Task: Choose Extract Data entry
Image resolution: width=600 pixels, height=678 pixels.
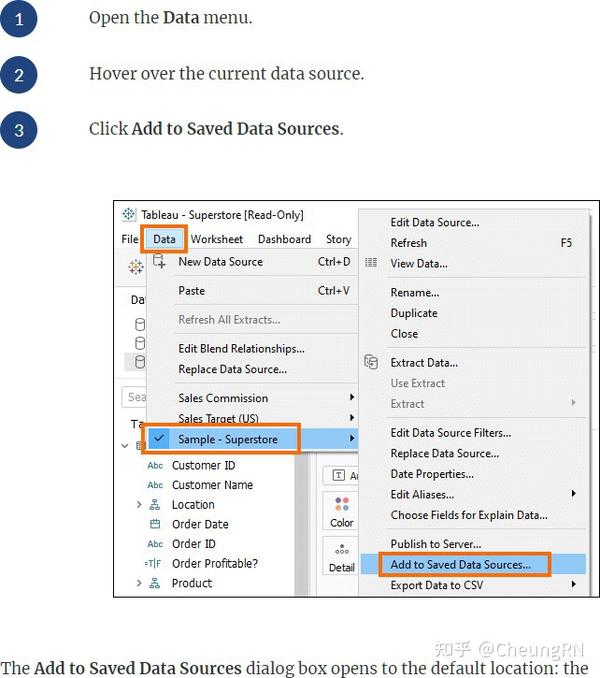Action: point(473,363)
